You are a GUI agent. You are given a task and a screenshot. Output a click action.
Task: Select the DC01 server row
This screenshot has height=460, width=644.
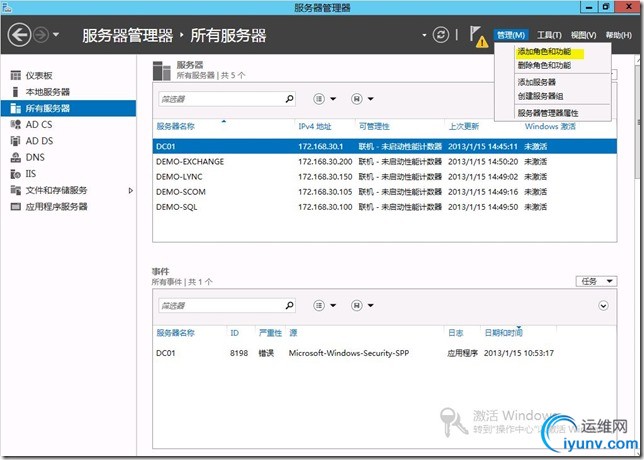click(384, 146)
